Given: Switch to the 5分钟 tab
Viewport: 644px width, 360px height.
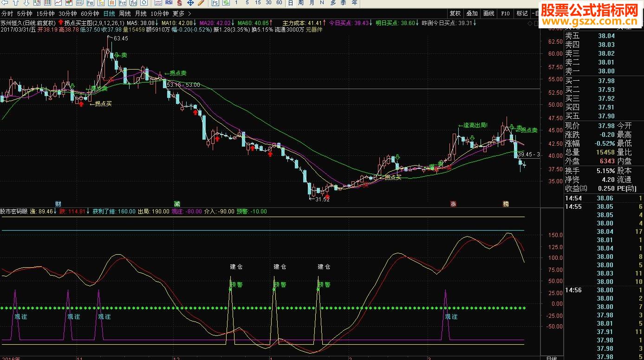Looking at the screenshot, I should tap(25, 13).
